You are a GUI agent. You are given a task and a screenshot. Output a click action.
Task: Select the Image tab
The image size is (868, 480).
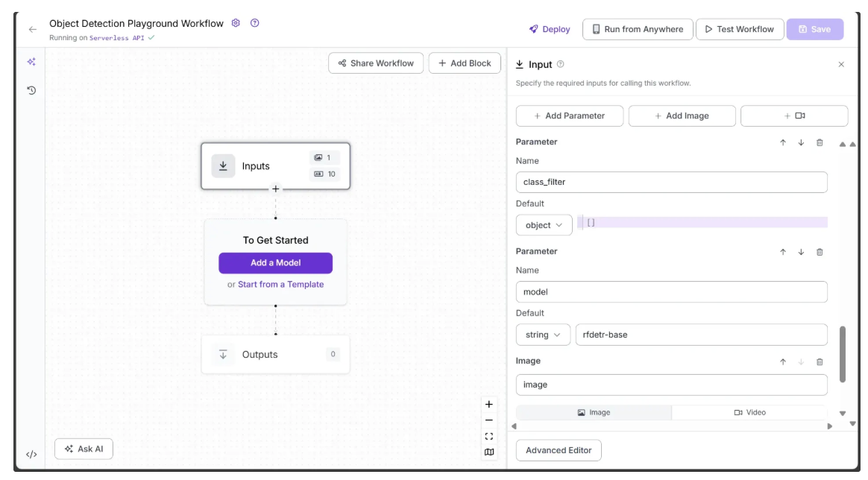pos(594,412)
